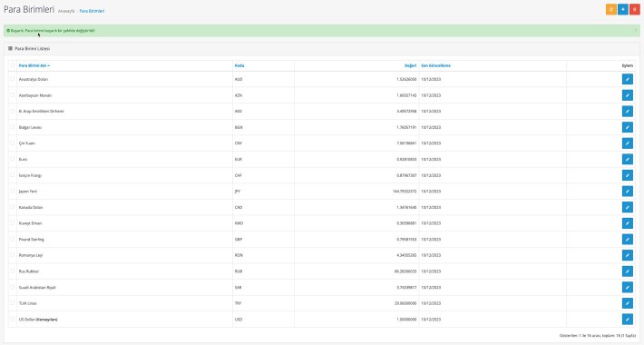This screenshot has height=345, width=644.
Task: Edit the Avustralya Doları currency
Action: tap(627, 79)
